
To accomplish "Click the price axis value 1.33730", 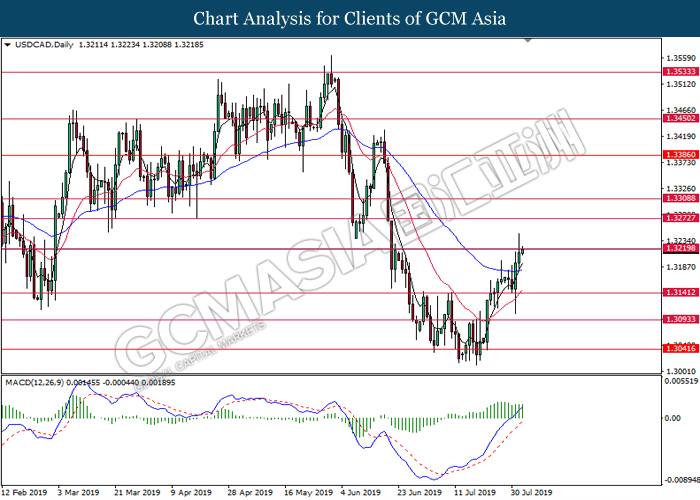I will (681, 163).
